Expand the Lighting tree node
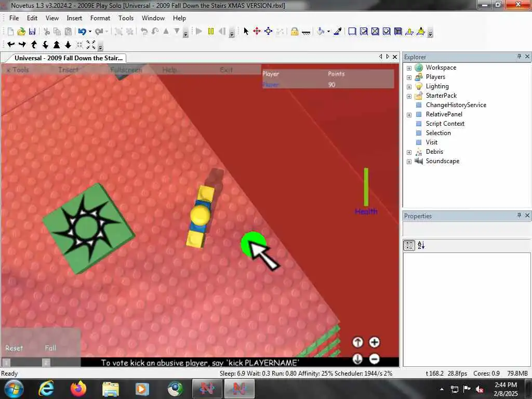Viewport: 532px width, 399px height. click(409, 87)
